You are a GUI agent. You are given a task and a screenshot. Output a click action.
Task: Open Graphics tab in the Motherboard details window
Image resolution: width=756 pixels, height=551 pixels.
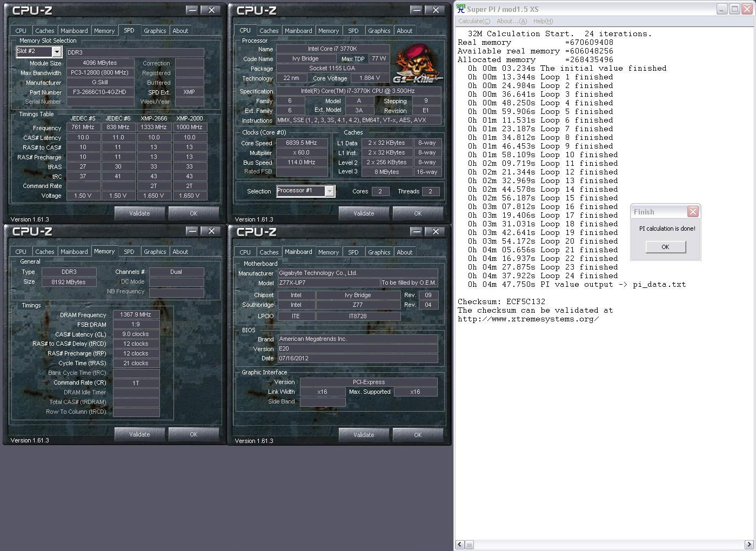point(379,252)
